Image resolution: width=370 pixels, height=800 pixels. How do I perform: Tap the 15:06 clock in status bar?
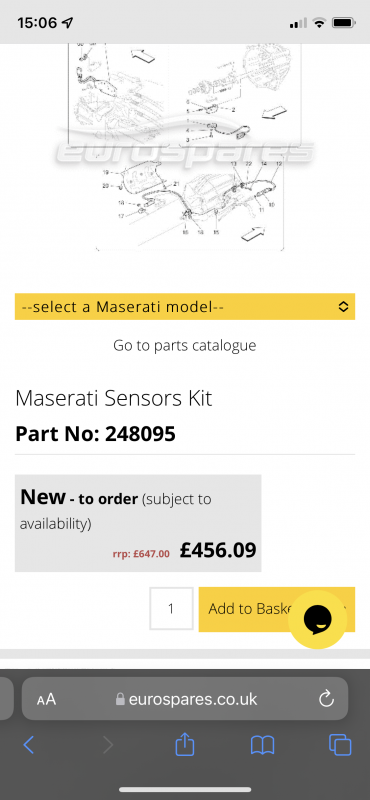(38, 23)
